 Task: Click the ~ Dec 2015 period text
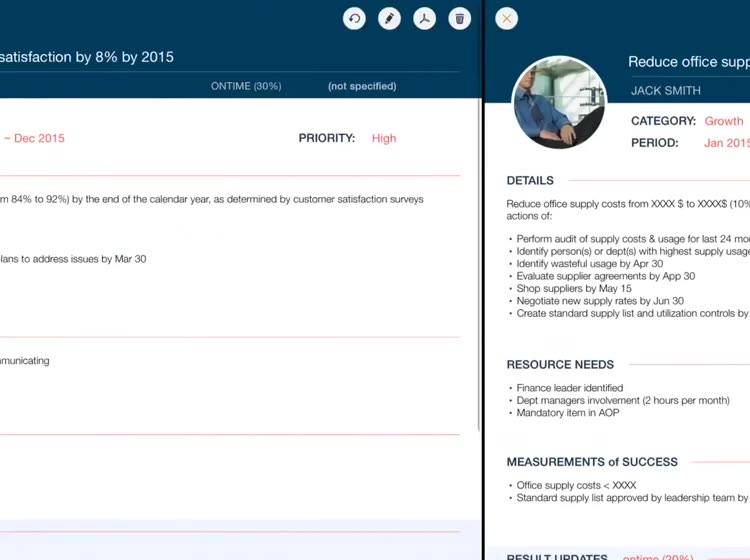click(x=34, y=138)
